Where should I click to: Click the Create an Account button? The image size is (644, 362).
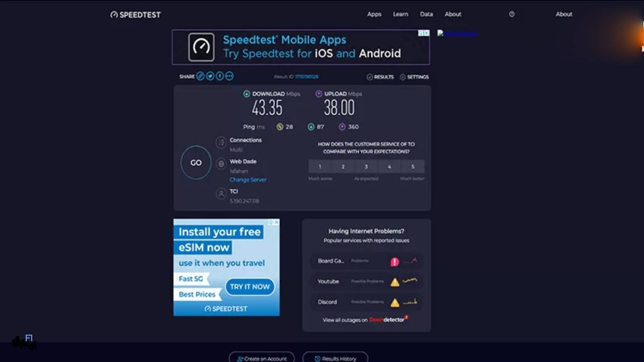click(x=262, y=358)
